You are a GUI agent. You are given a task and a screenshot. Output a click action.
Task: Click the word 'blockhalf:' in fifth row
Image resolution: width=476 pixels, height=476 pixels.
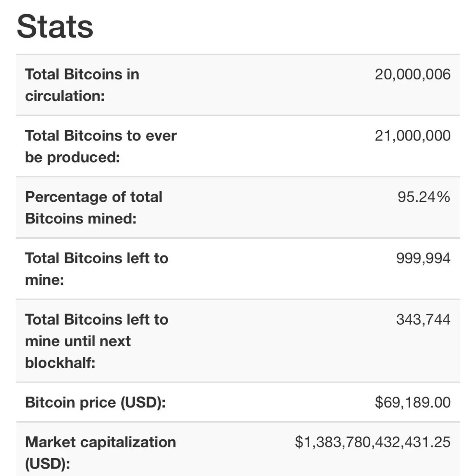[60, 363]
